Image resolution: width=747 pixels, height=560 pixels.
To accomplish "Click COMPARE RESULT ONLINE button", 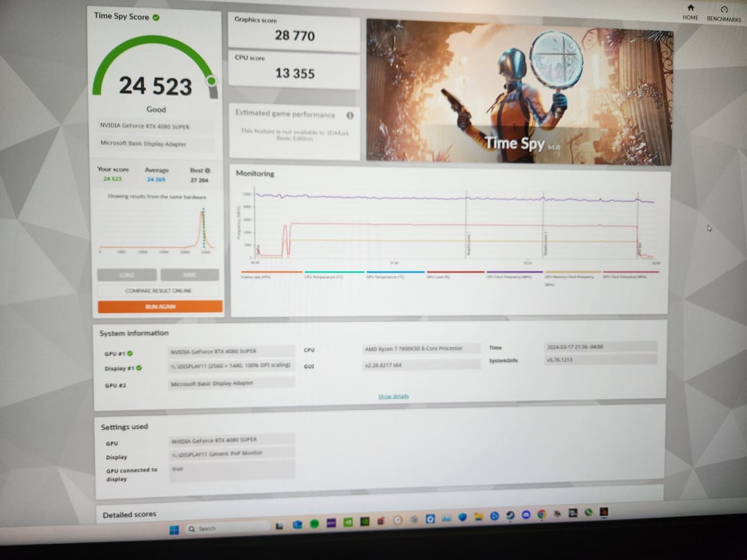I will (x=158, y=290).
